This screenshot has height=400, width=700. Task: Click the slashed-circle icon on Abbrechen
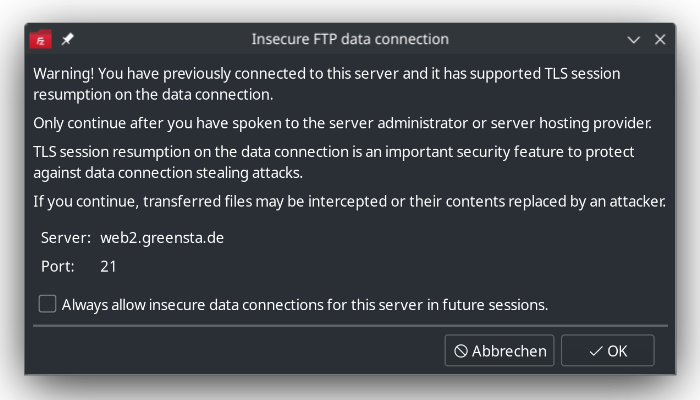pyautogui.click(x=461, y=351)
